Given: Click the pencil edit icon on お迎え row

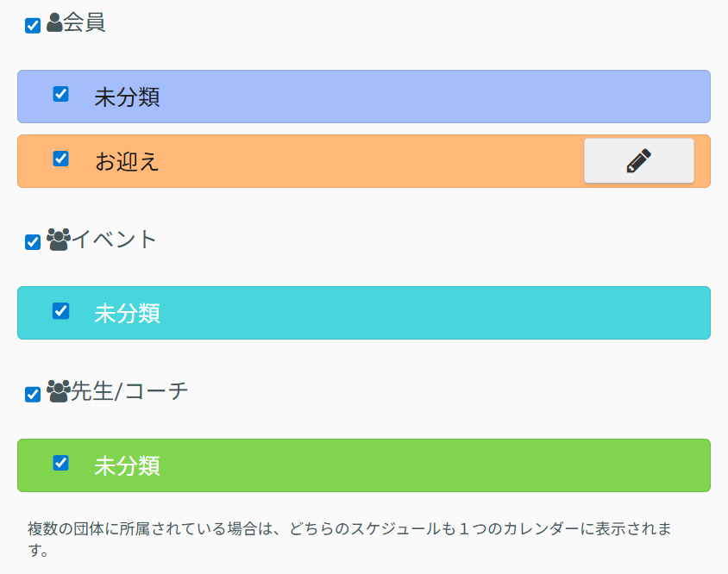Looking at the screenshot, I should [x=638, y=161].
